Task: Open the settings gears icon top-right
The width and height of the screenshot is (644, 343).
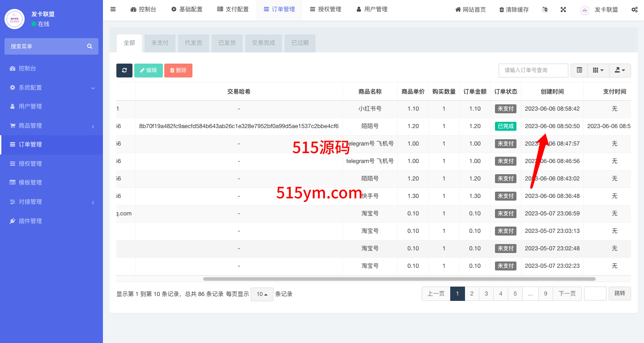Action: click(634, 9)
